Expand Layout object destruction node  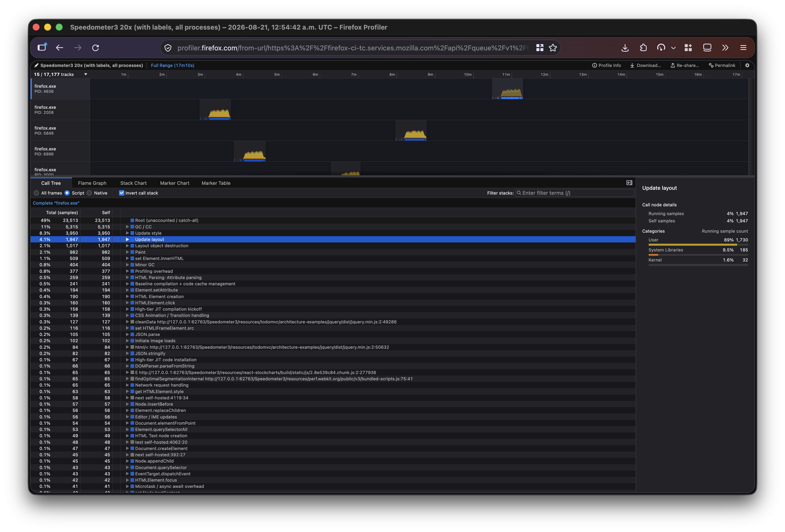(x=127, y=245)
